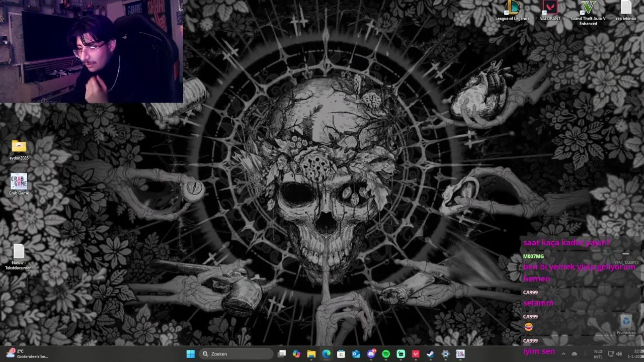Viewport: 644px width, 362px height.
Task: Open the Windows Start menu
Action: pyautogui.click(x=190, y=354)
